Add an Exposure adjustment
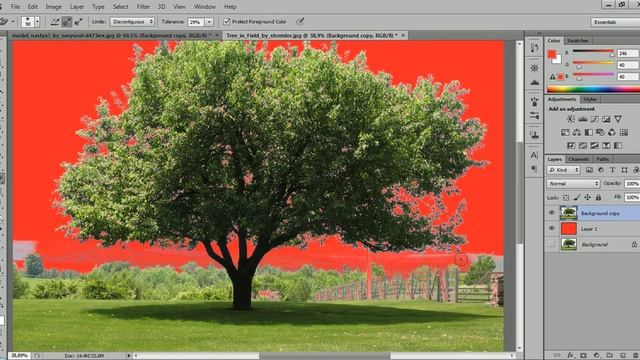Image resolution: width=640 pixels, height=360 pixels. 606,119
